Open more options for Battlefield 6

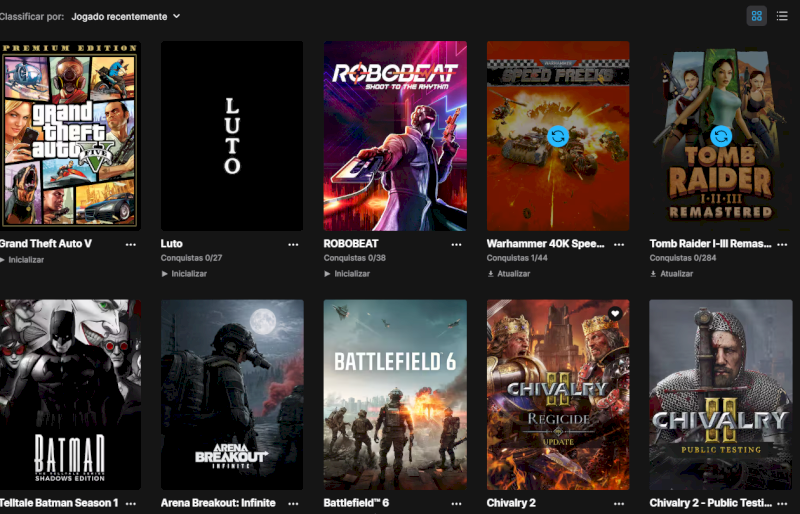coord(456,504)
